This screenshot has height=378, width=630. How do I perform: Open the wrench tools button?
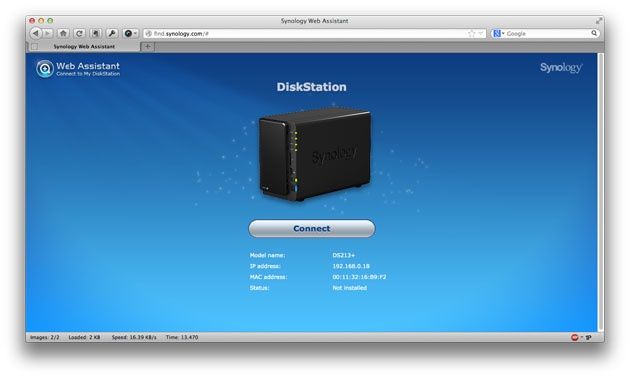click(112, 33)
